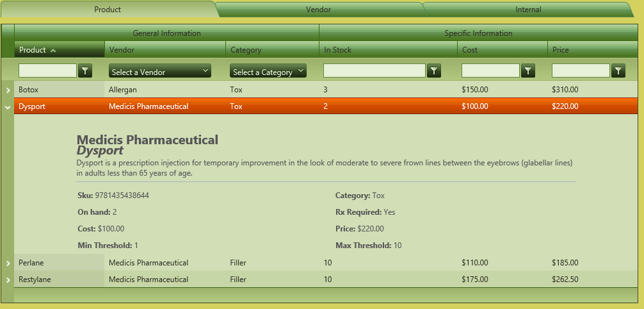Click Dysport row price $220.00 cell

(593, 106)
